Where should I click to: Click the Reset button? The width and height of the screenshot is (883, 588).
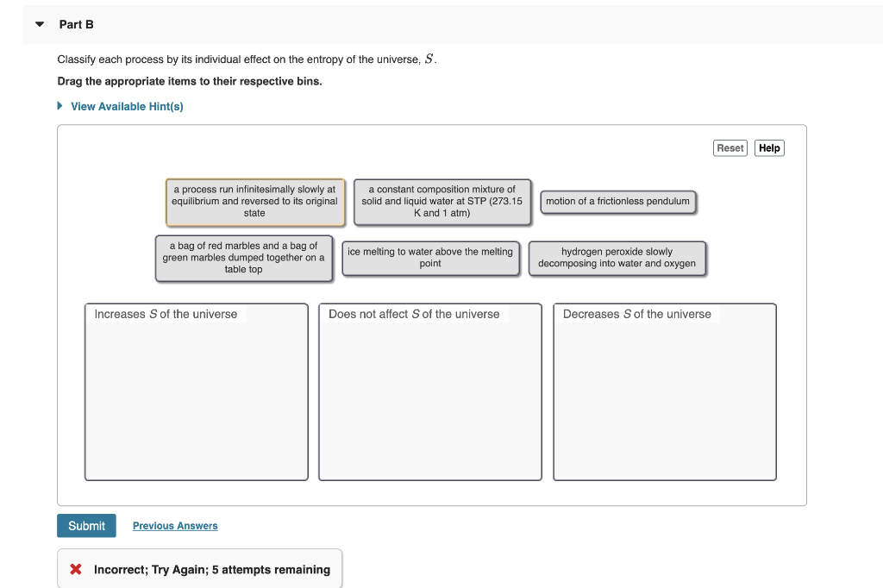pyautogui.click(x=730, y=147)
